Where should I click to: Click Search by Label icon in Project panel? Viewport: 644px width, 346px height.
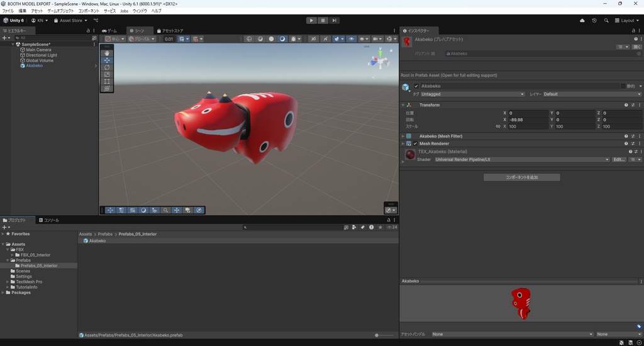363,227
